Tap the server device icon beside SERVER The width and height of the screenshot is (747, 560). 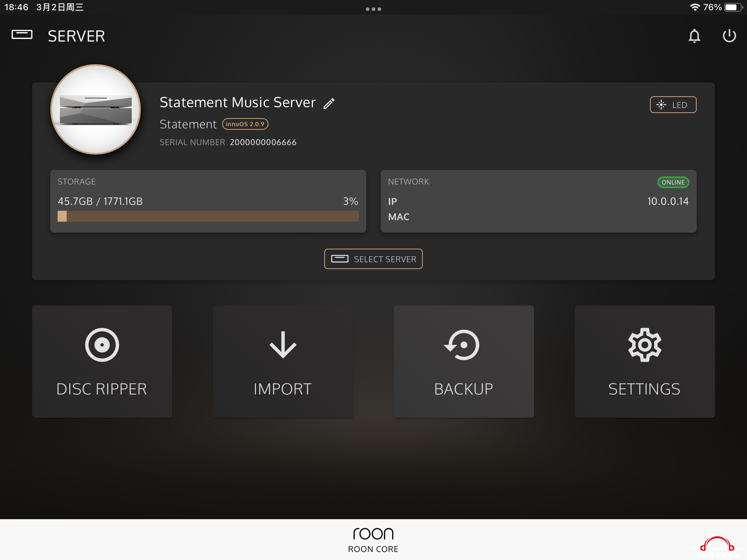(22, 35)
